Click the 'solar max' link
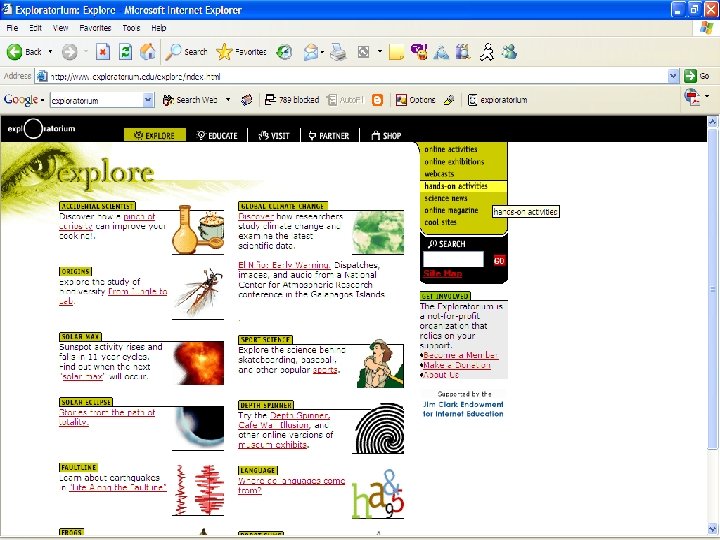The height and width of the screenshot is (540, 720). [x=82, y=377]
